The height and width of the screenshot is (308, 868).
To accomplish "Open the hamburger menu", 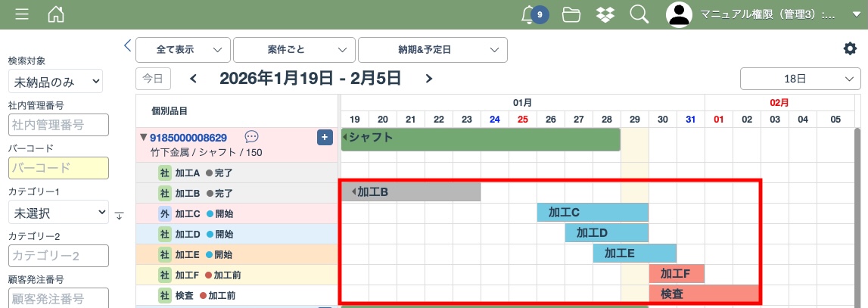I will click(x=22, y=14).
